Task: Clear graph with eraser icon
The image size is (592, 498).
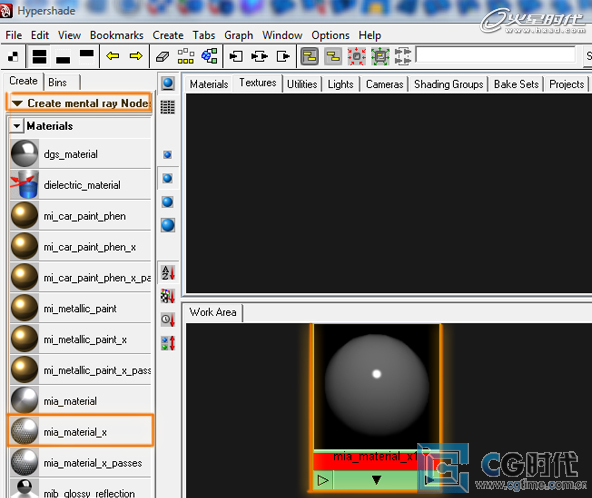Action: click(162, 57)
